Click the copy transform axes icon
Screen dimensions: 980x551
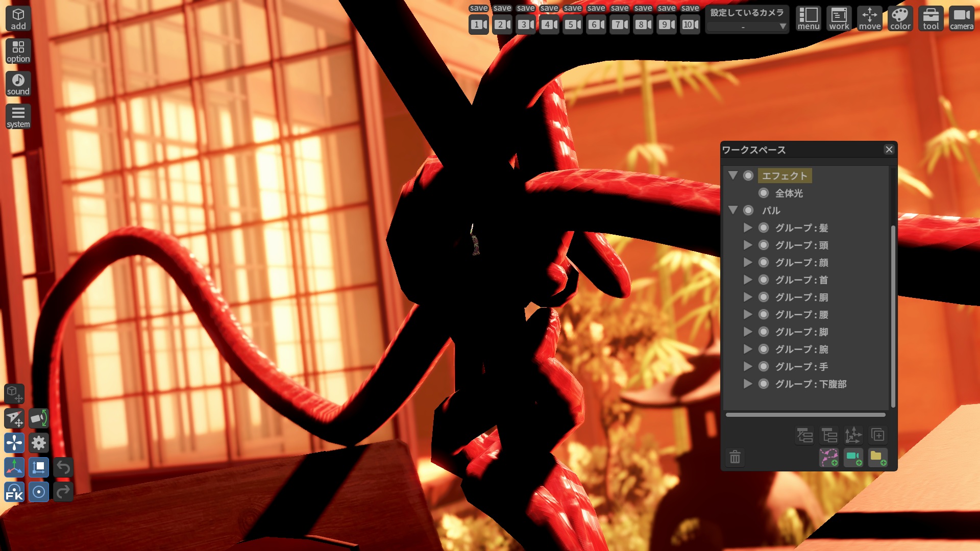pyautogui.click(x=853, y=435)
